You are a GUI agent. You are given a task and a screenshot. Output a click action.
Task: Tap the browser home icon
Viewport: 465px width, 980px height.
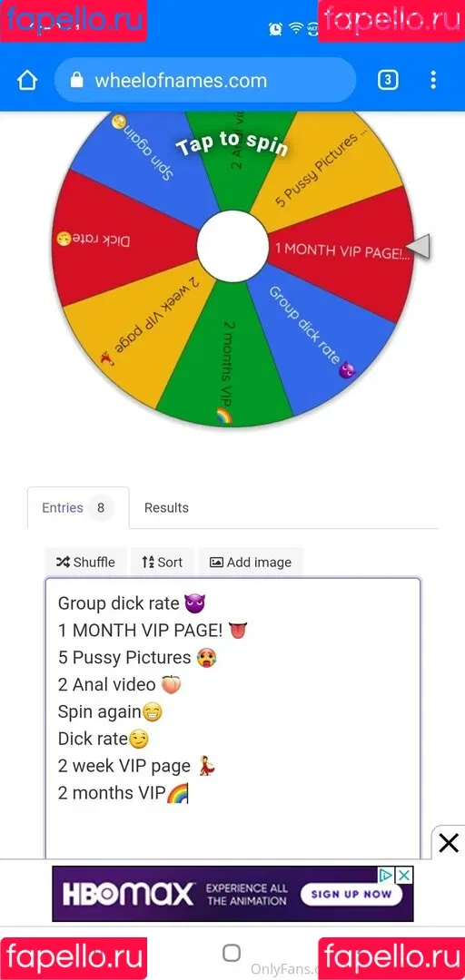[x=27, y=81]
